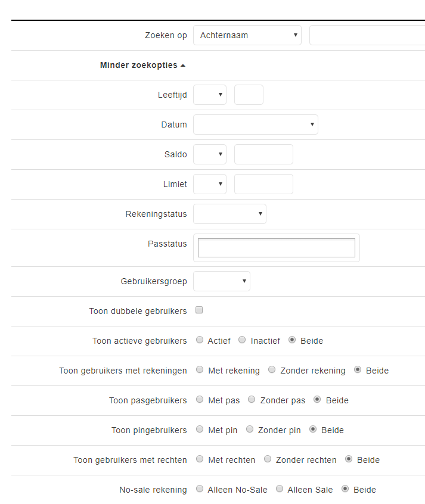Select the Met pas radio button

200,400
